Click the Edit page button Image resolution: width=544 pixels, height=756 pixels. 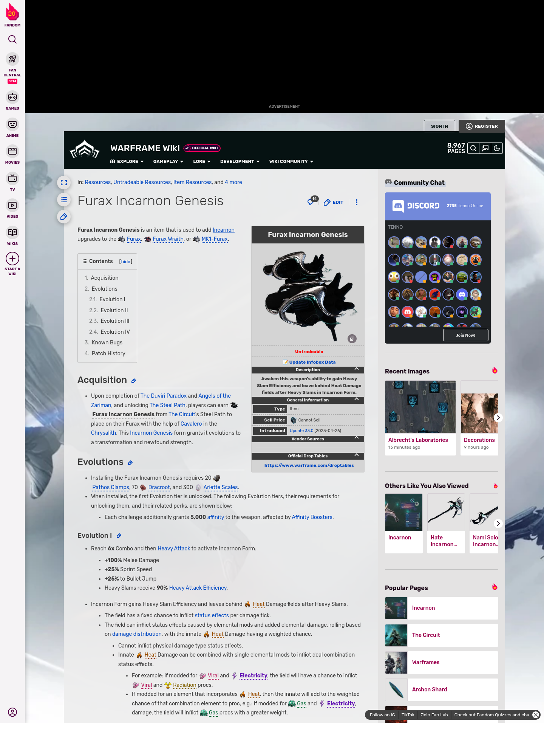(x=334, y=202)
